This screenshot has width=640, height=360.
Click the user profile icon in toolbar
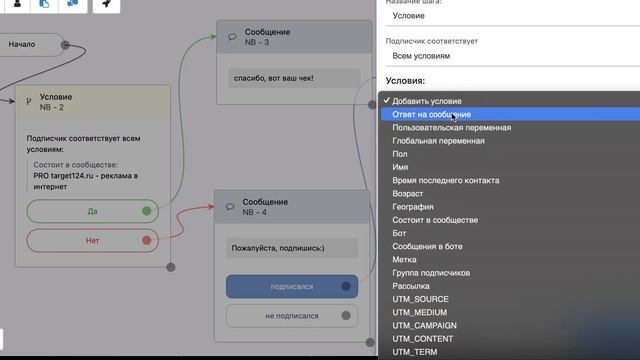coord(17,4)
